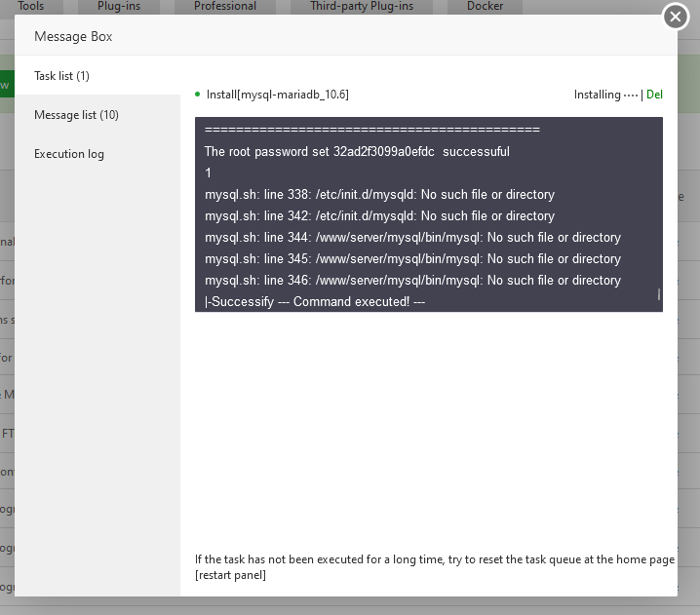Click the Installing status indicator
This screenshot has height=615, width=700.
(x=604, y=95)
